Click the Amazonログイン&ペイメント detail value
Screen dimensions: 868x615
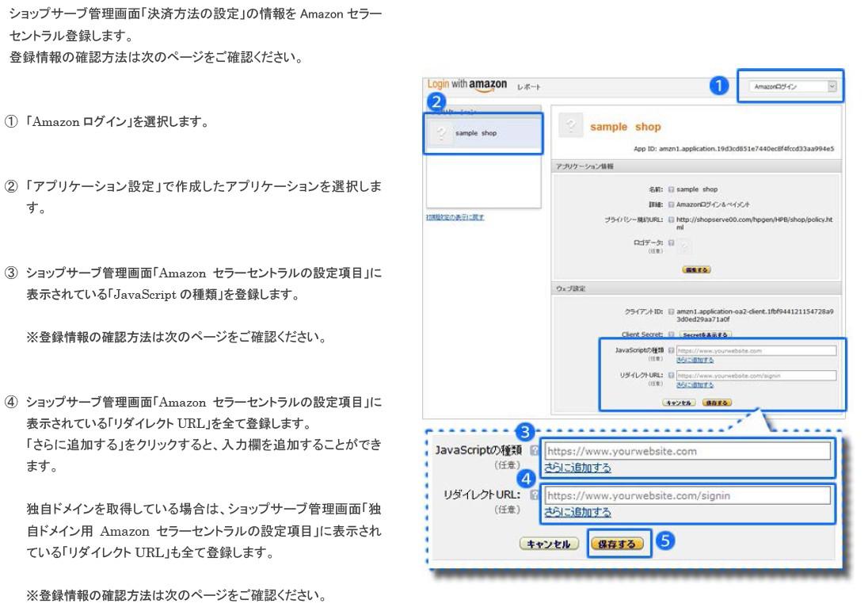[713, 204]
